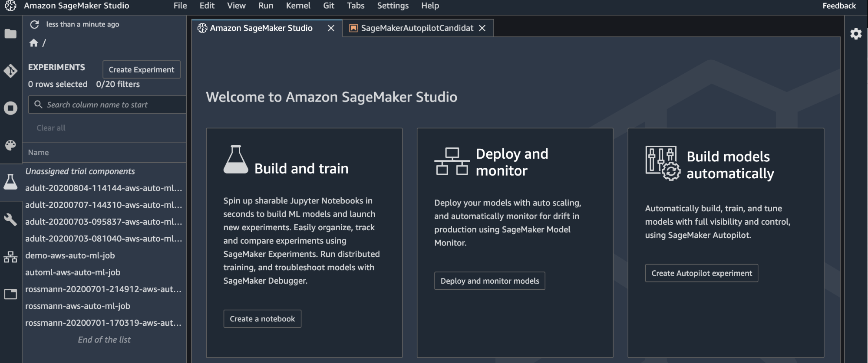Click Deploy and monitor models button
Image resolution: width=868 pixels, height=363 pixels.
(x=490, y=281)
